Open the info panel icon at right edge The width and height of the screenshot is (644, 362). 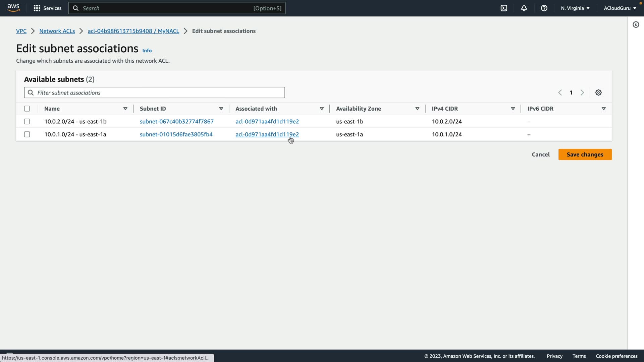coord(636,24)
